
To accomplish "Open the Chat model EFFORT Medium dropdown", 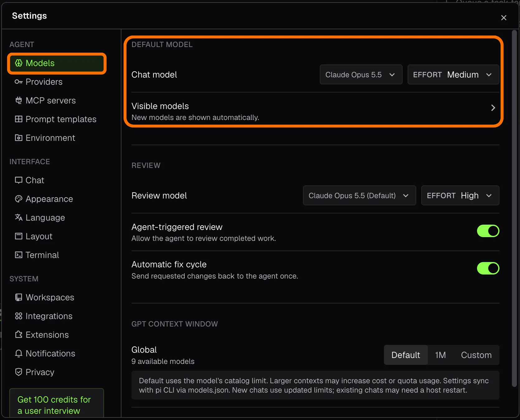I will [x=453, y=74].
